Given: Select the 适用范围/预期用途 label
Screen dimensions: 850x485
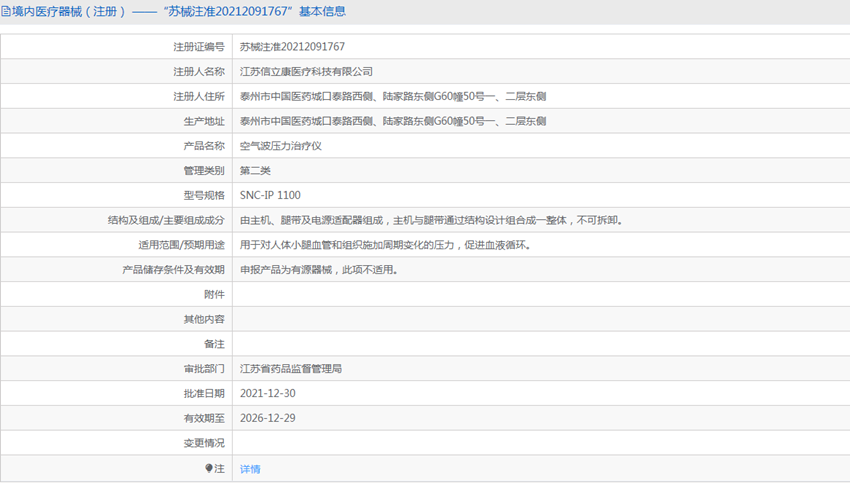Looking at the screenshot, I should [x=181, y=245].
